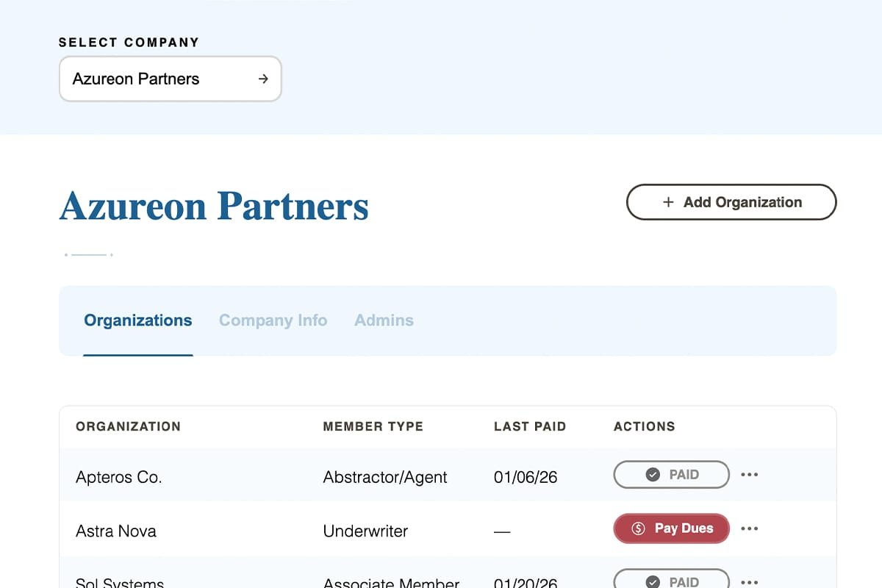Click the PAID badge for Sol Systems
This screenshot has width=882, height=588.
(x=671, y=581)
